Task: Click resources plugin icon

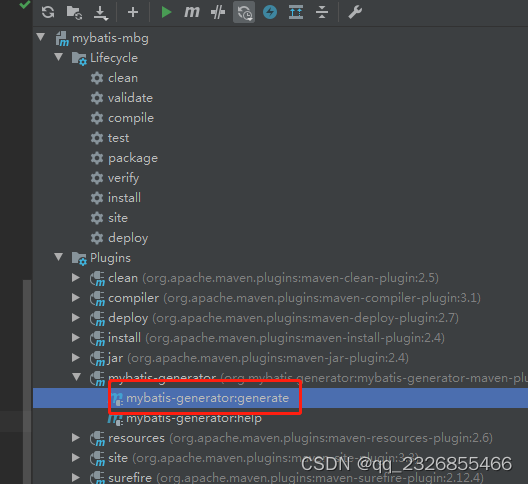Action: [97, 439]
